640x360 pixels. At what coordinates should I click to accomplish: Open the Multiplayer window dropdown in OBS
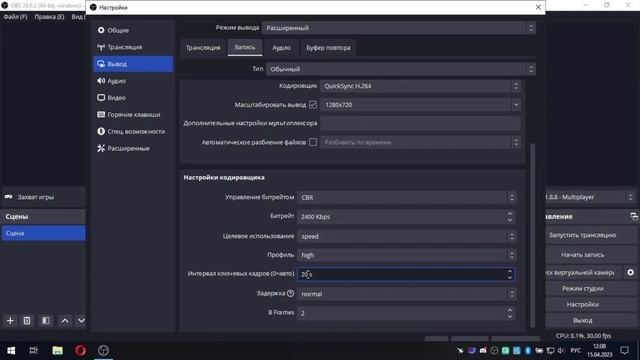(x=590, y=197)
